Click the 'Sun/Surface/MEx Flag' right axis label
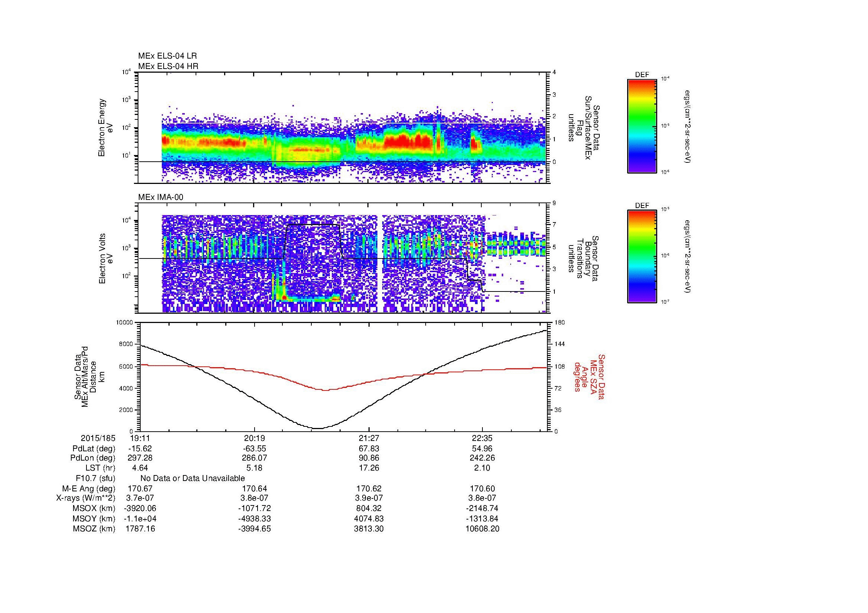Viewport: 868px width, 613px height. [x=584, y=128]
